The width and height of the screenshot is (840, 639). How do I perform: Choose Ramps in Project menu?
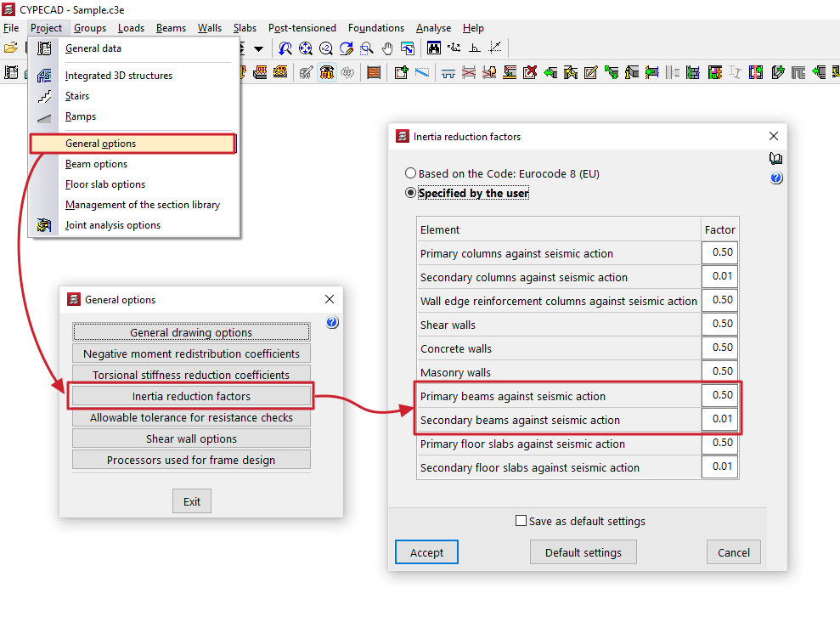tap(132, 116)
